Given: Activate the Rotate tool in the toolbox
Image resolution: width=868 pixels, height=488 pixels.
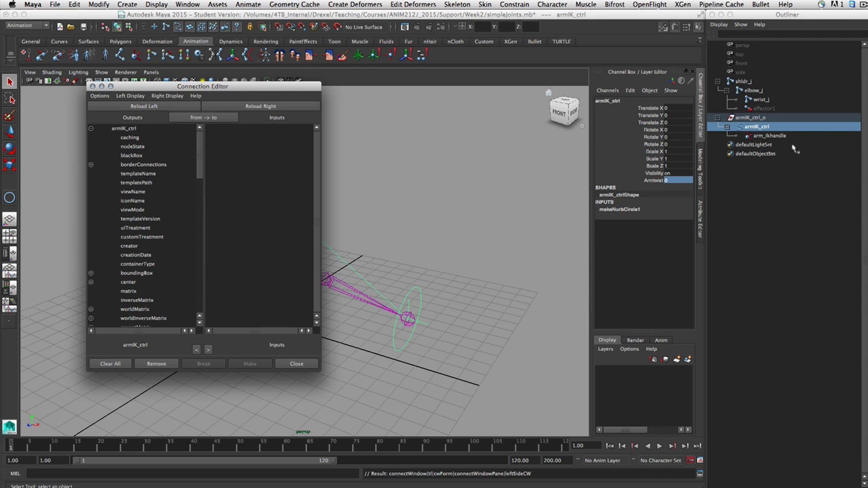Looking at the screenshot, I should 9,148.
